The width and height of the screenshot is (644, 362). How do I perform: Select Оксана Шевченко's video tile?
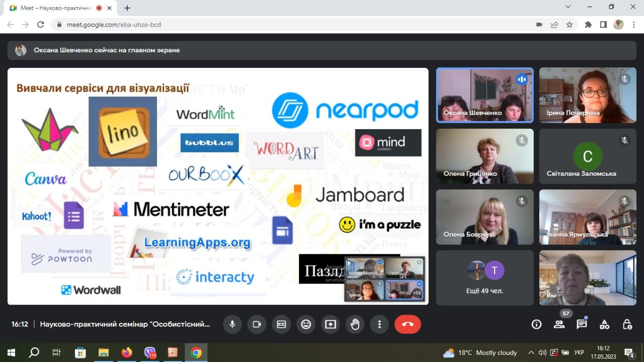485,95
